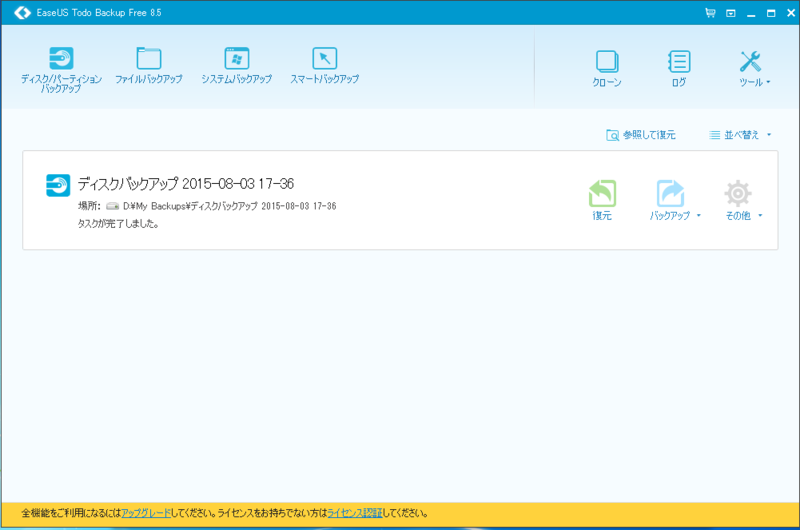Click the magnifier icon of 参照して復元
This screenshot has height=530, width=800.
point(612,135)
